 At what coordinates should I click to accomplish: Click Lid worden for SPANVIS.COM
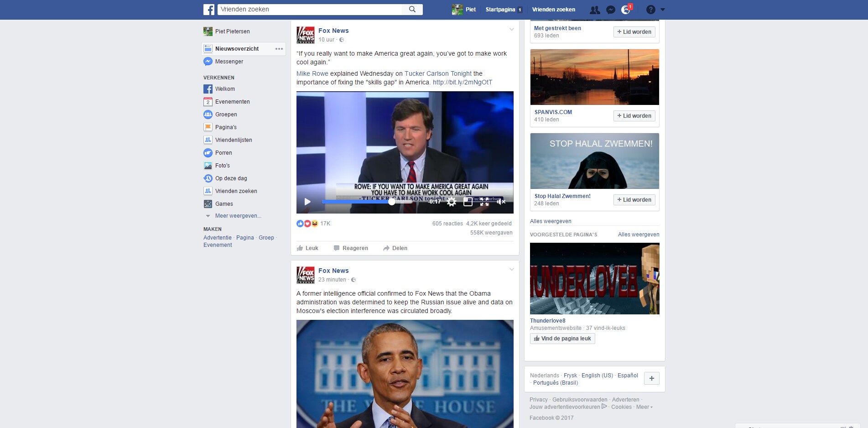pos(634,116)
